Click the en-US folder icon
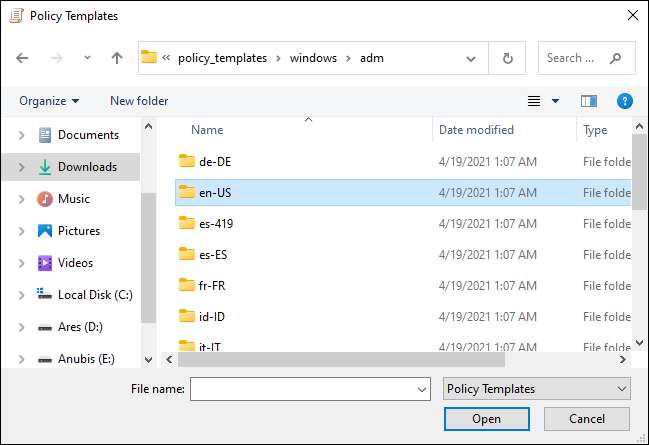 tap(186, 192)
